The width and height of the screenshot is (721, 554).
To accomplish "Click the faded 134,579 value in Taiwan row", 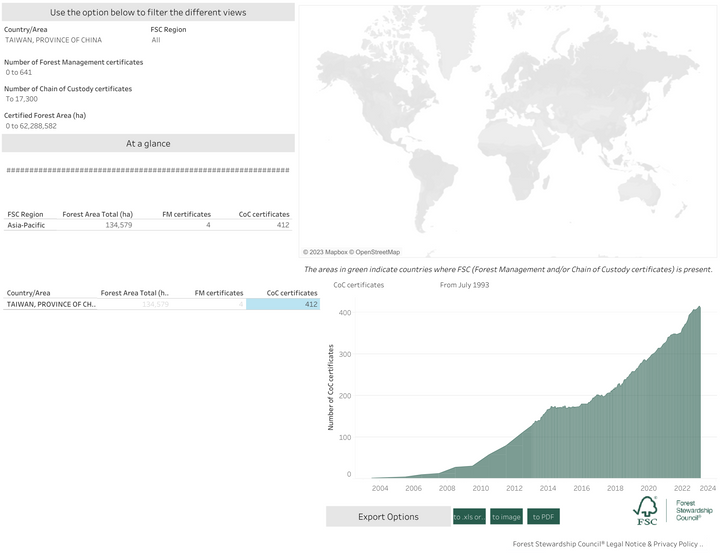I will coord(155,304).
